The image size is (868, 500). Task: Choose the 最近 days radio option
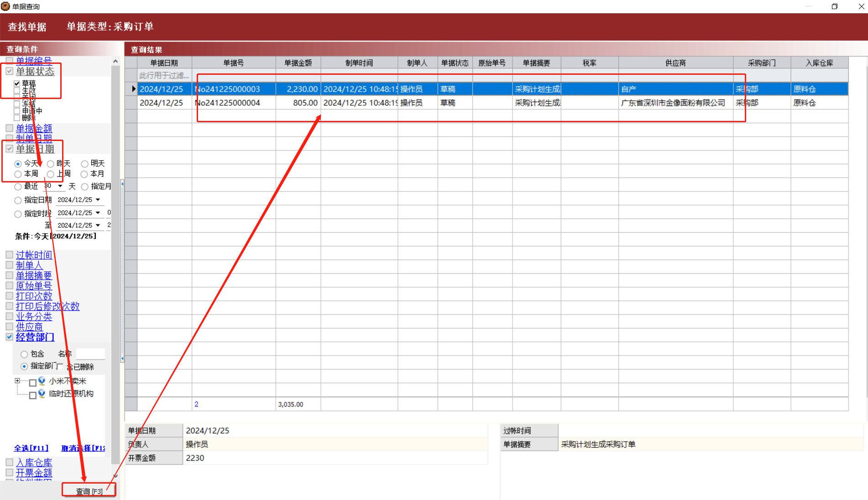18,187
